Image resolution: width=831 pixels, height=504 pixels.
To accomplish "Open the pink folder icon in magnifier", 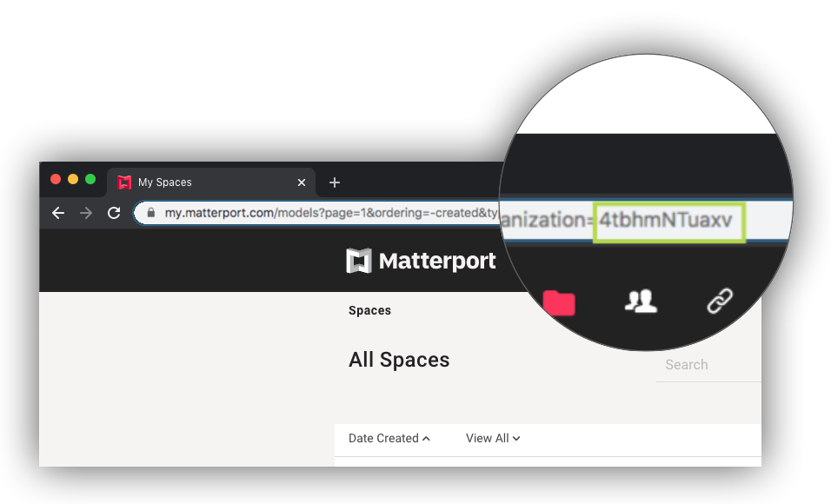I will click(559, 302).
